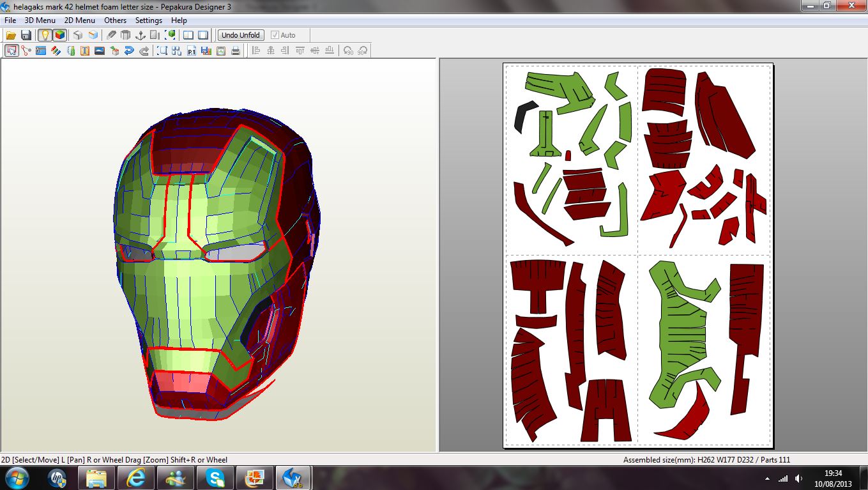Screen dimensions: 868x490
Task: Click the print preview page icon
Action: point(221,50)
